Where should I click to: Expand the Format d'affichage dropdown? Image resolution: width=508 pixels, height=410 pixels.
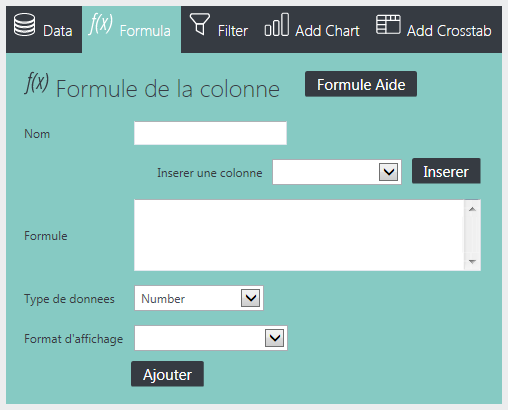tap(211, 338)
